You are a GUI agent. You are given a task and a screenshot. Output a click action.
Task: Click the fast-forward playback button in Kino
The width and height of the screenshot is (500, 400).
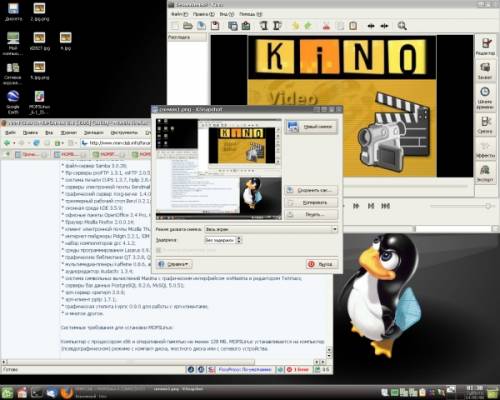tap(356, 206)
